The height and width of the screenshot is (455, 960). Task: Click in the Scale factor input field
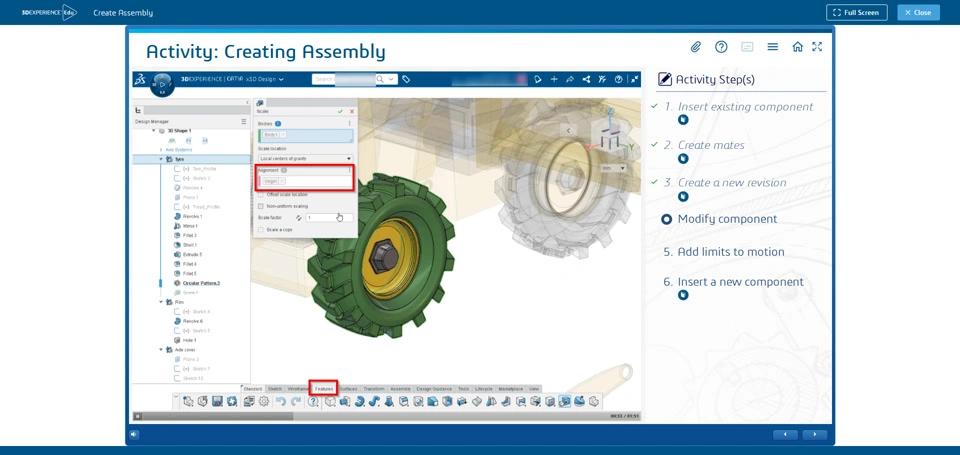329,217
